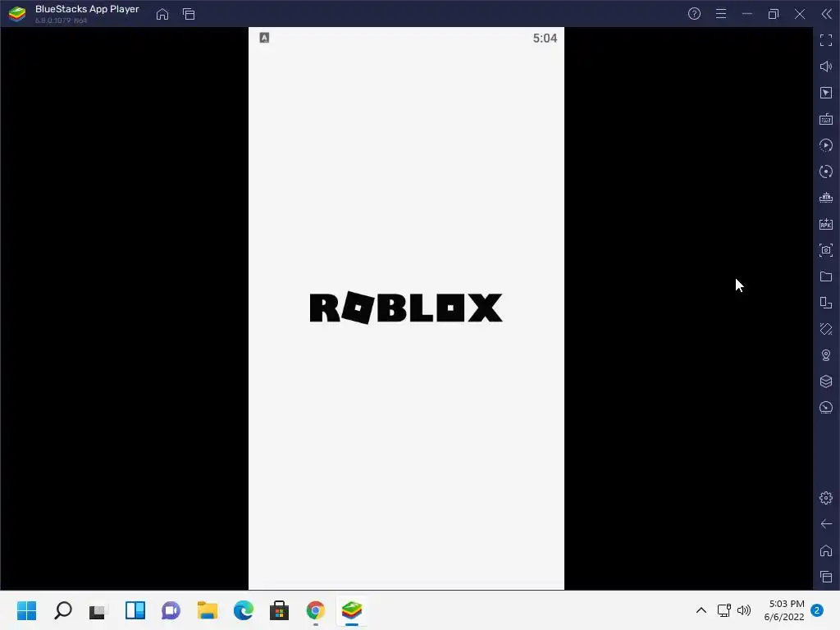The height and width of the screenshot is (630, 840).
Task: Enter full screen mode from sidebar
Action: pyautogui.click(x=826, y=40)
